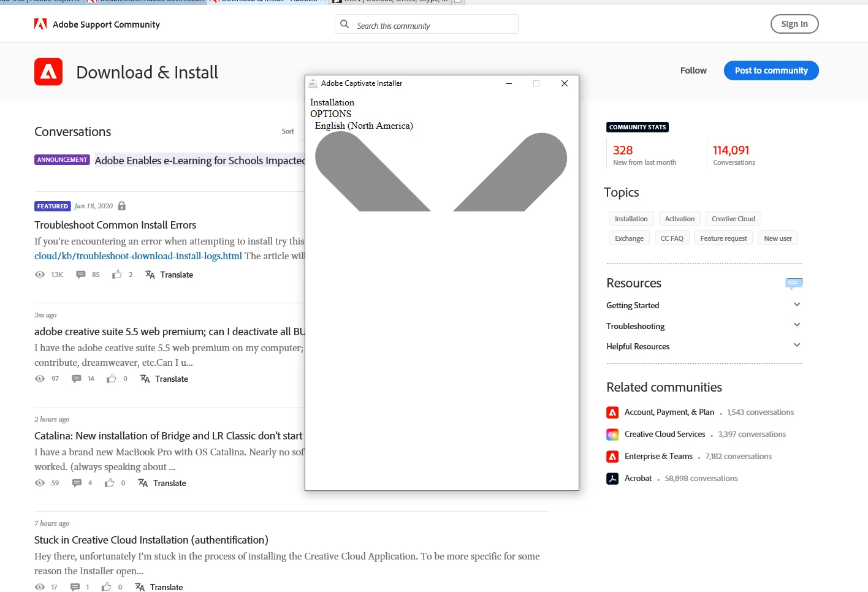This screenshot has width=868, height=592.
Task: Select the New user topic tag
Action: pos(778,238)
